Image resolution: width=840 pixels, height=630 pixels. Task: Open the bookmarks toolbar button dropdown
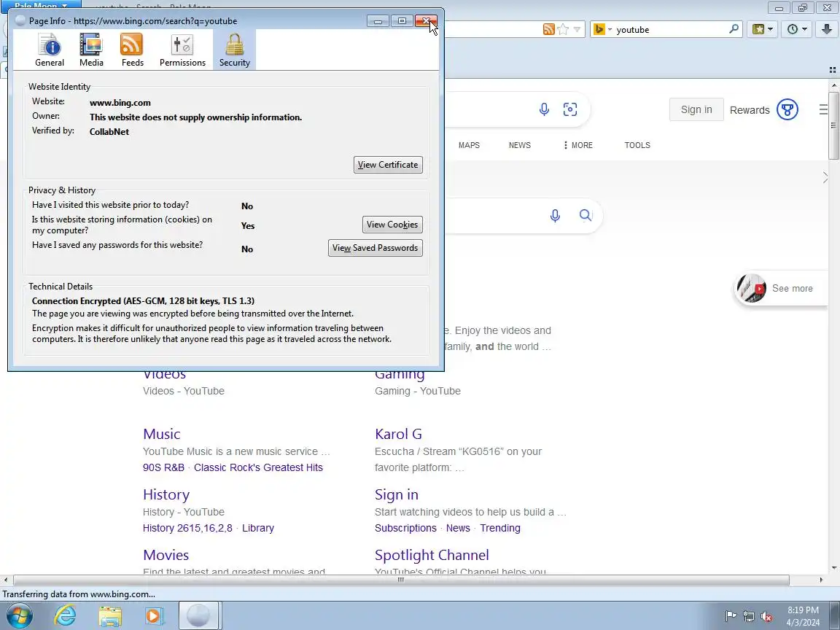coord(763,29)
